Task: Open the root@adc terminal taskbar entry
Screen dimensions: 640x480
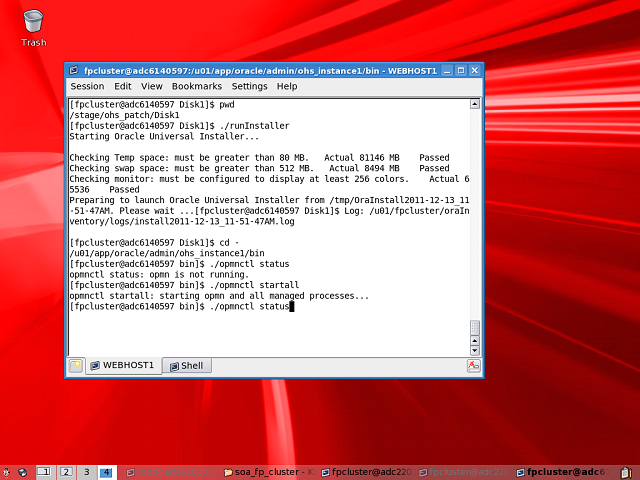Action: (169, 472)
